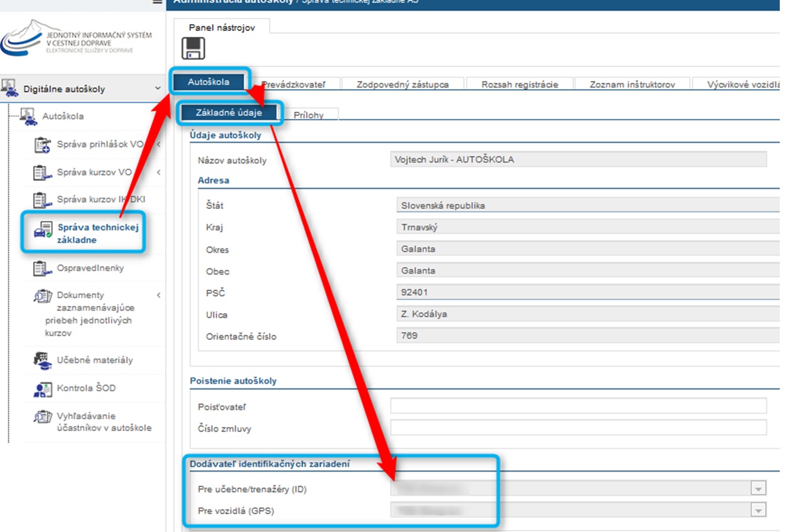Screen dimensions: 794x532
Task: Collapse the Digitálne autoškoly section chevron
Action: (158, 88)
